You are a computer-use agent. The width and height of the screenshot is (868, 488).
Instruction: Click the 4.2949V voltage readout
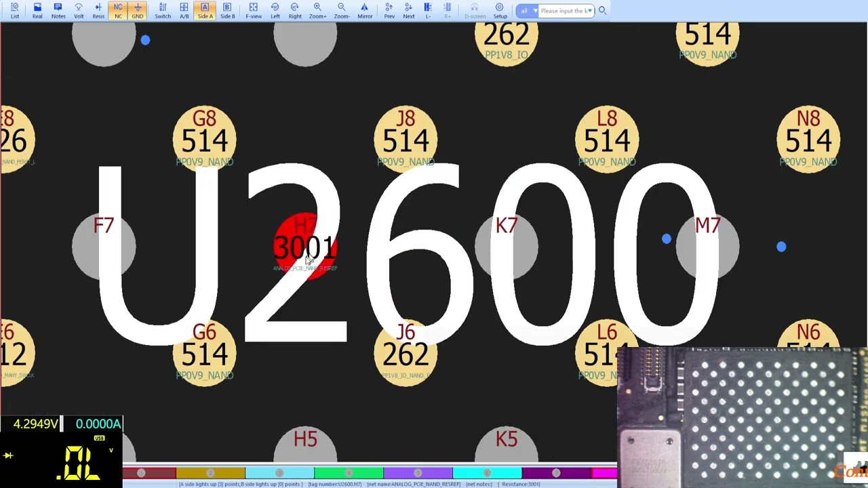(35, 424)
